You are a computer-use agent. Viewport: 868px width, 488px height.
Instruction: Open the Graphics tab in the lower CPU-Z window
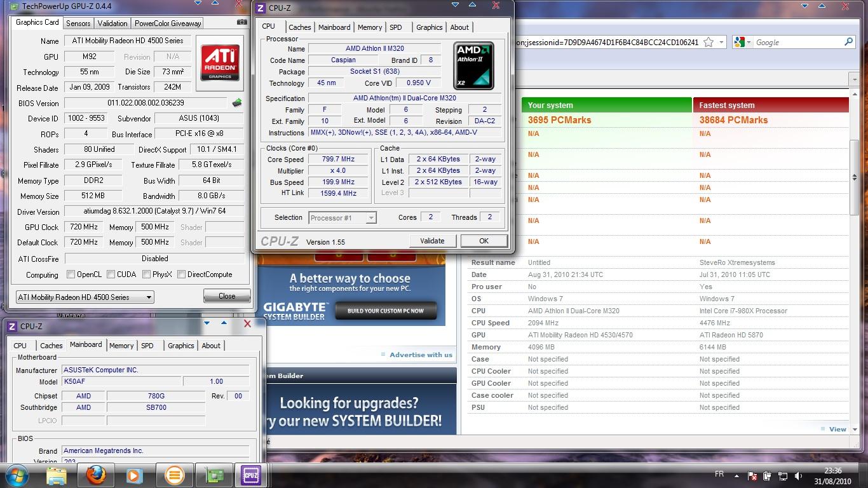click(x=181, y=346)
